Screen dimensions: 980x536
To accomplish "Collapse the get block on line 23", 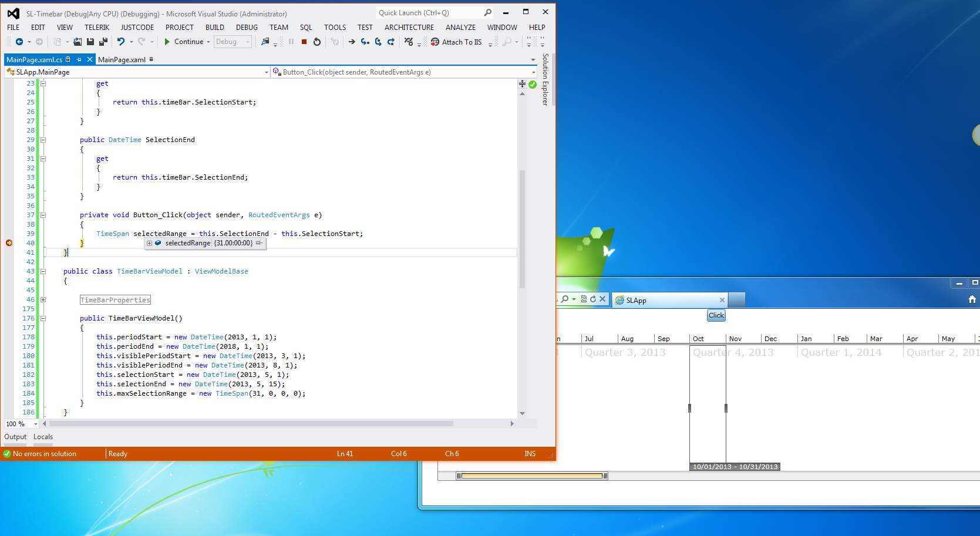I will (43, 83).
